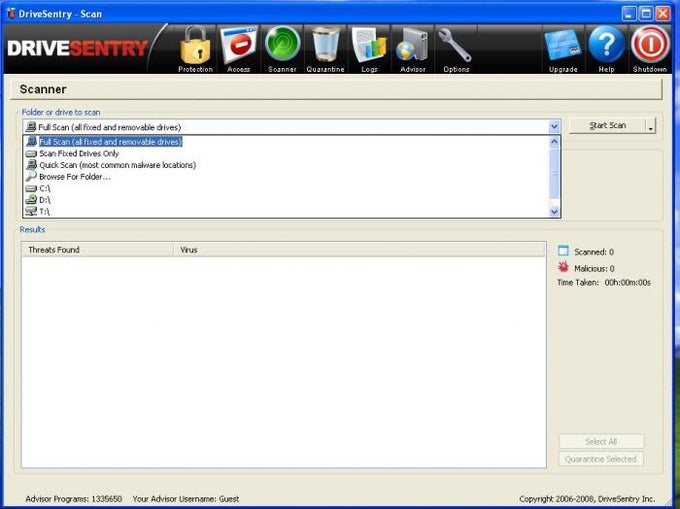Open the Help question mark icon
680x509 pixels.
[x=606, y=49]
